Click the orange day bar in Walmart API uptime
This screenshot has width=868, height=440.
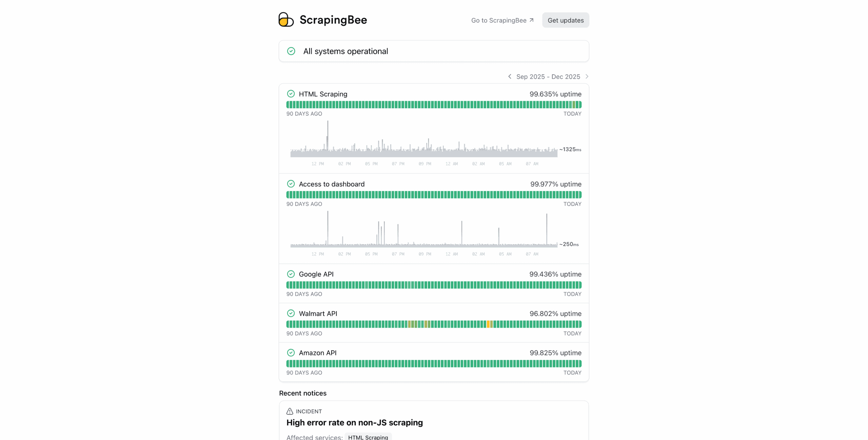point(488,324)
